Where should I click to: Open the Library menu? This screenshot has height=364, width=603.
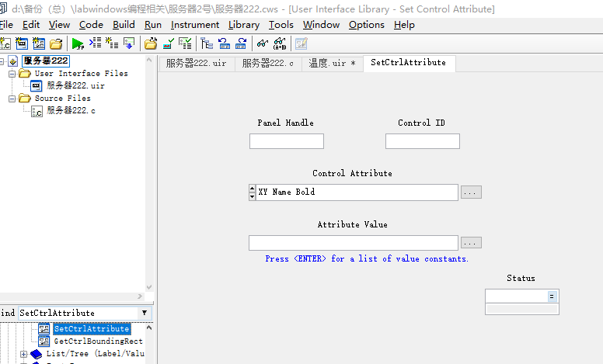pyautogui.click(x=244, y=25)
